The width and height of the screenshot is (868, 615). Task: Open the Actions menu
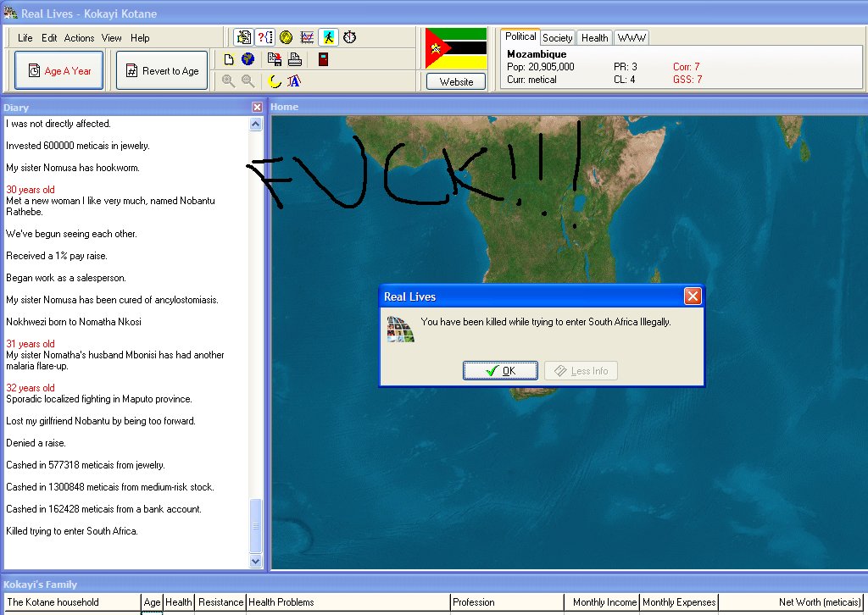tap(79, 37)
